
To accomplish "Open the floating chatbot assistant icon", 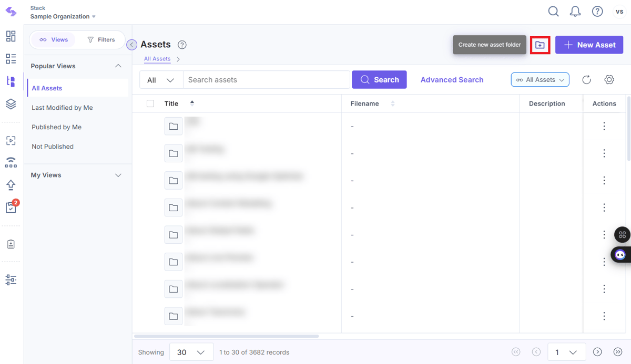I will point(621,255).
